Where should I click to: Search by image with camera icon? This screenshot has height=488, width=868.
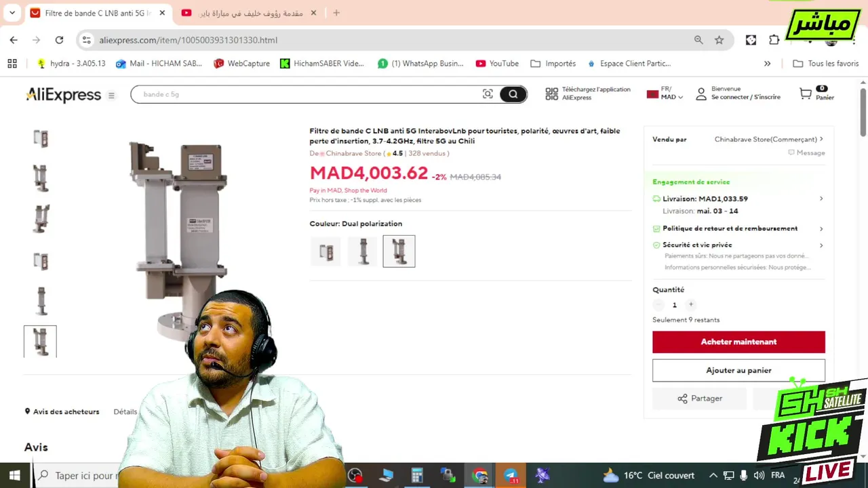(488, 94)
